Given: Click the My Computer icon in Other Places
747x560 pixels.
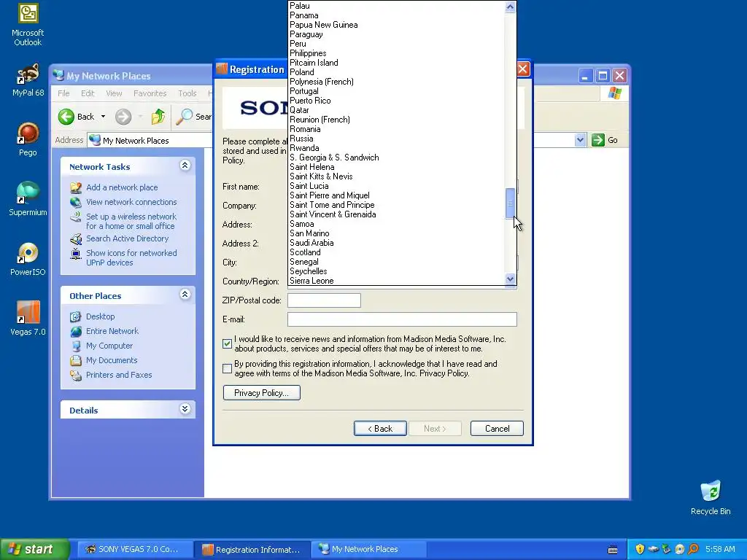Looking at the screenshot, I should point(76,346).
